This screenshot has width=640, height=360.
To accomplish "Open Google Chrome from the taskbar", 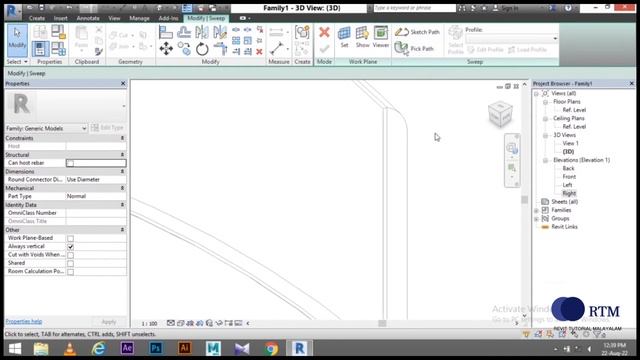I will click(x=271, y=349).
